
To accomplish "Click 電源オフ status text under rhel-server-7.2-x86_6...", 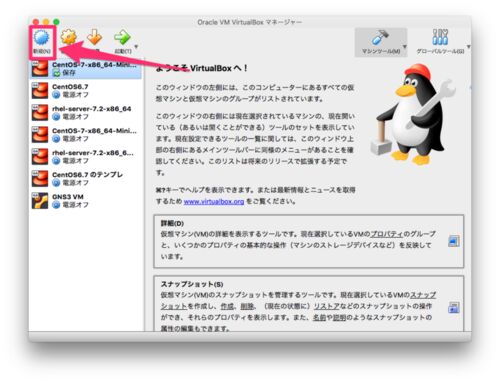I will point(76,161).
